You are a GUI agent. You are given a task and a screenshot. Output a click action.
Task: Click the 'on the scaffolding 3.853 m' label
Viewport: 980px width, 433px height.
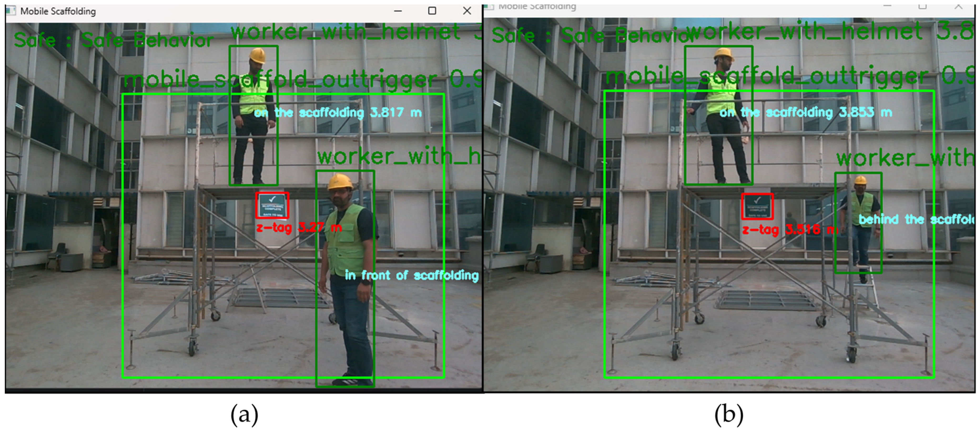pos(806,112)
